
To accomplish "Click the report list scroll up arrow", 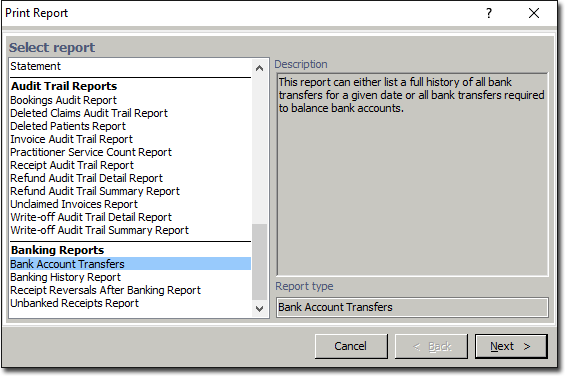I will pyautogui.click(x=259, y=68).
